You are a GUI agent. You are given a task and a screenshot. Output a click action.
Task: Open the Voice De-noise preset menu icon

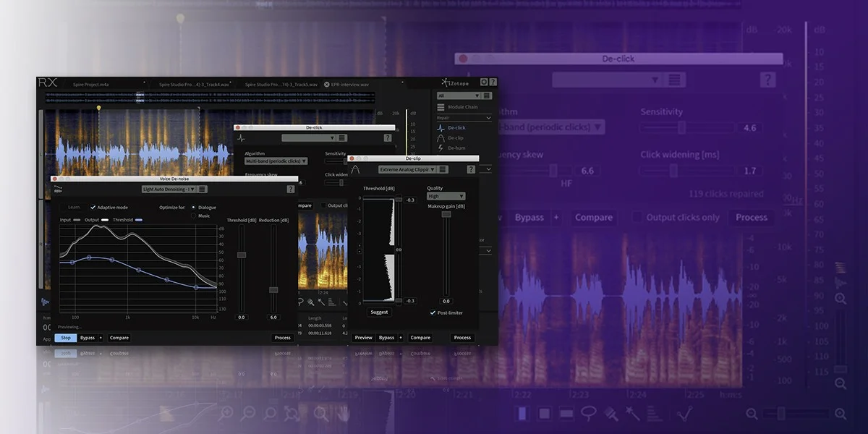(x=203, y=189)
